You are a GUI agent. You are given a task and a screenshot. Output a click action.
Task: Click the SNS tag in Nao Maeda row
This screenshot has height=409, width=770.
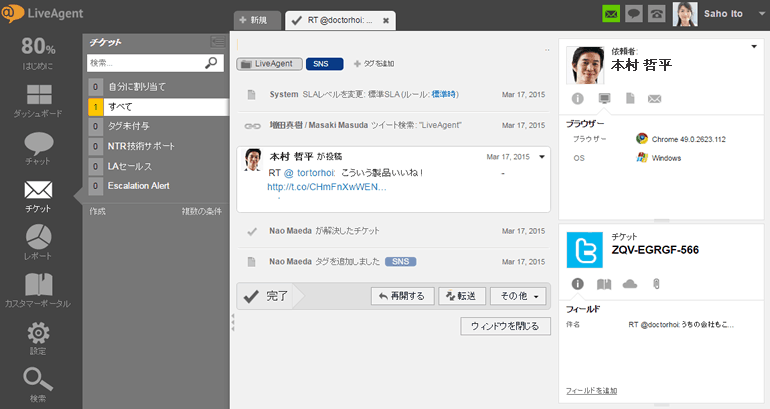[x=400, y=262]
